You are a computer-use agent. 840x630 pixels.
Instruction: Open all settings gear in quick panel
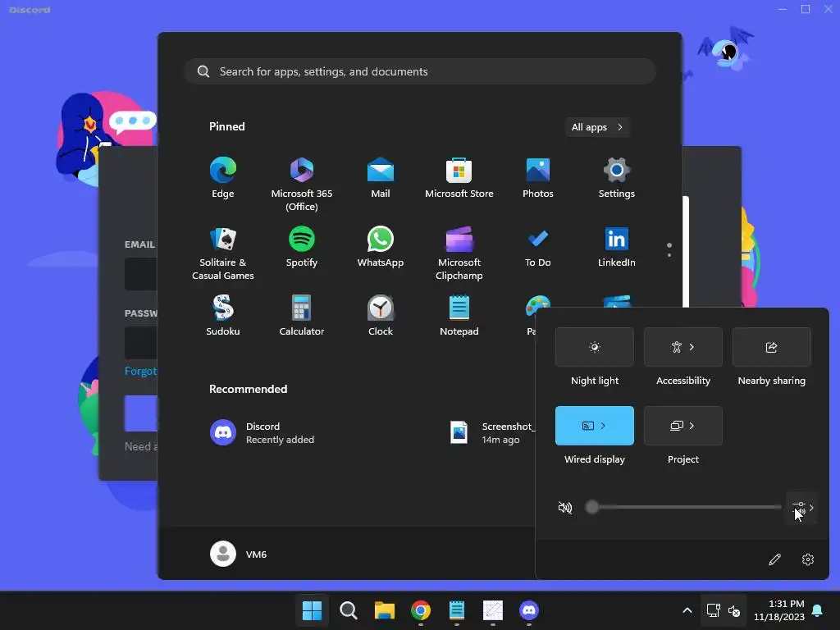(x=808, y=559)
